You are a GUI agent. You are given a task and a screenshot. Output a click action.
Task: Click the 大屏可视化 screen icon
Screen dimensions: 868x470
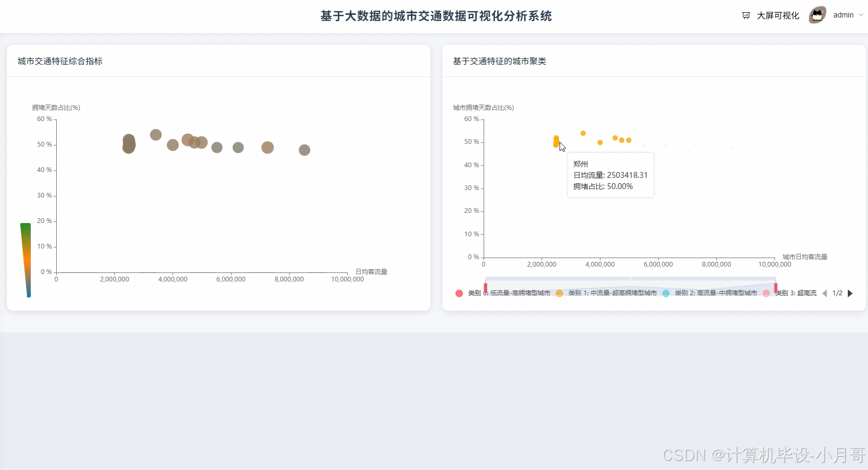[x=746, y=15]
